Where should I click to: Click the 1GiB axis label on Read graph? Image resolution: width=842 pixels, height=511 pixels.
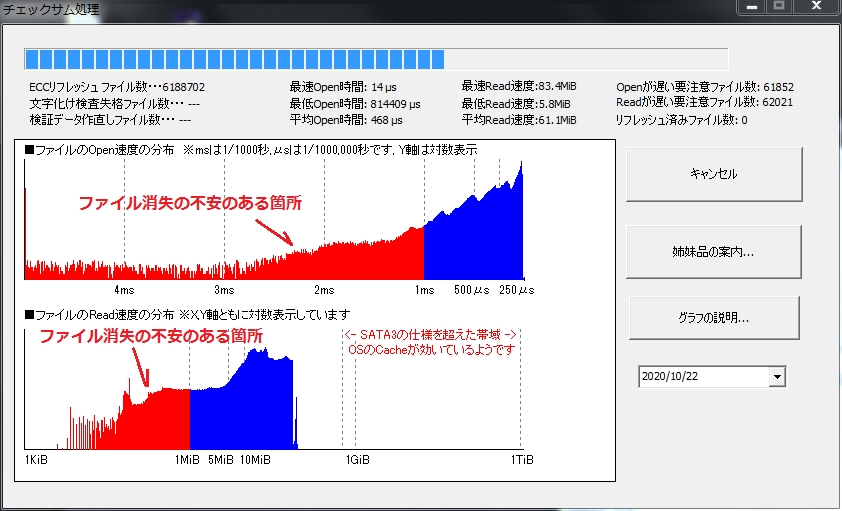coord(357,460)
